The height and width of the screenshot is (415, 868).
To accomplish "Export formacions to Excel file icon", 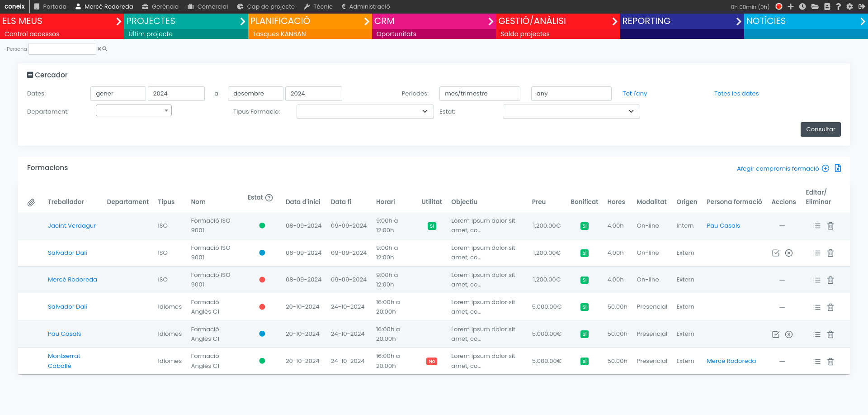I will [838, 168].
